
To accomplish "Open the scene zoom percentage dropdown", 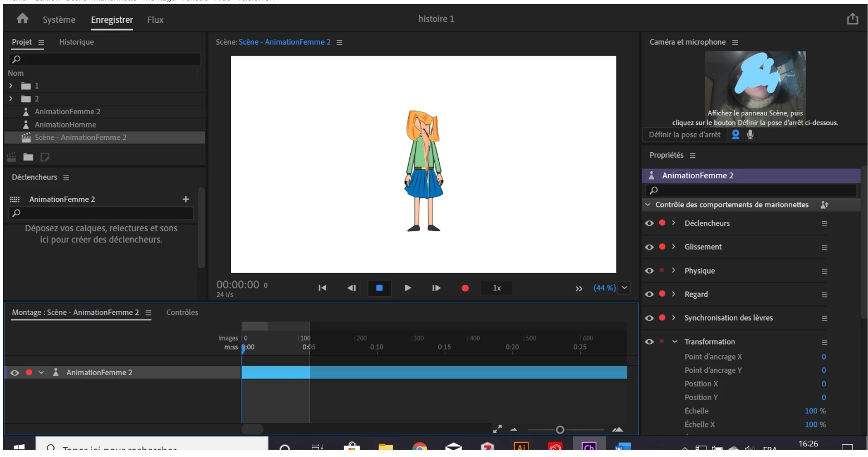I will click(625, 288).
